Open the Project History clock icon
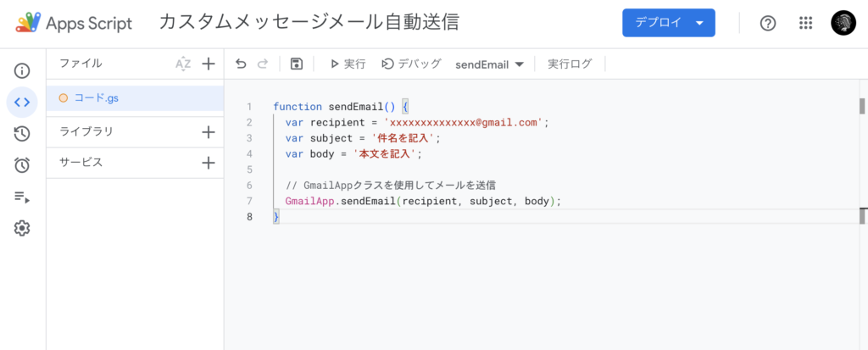 [x=22, y=133]
